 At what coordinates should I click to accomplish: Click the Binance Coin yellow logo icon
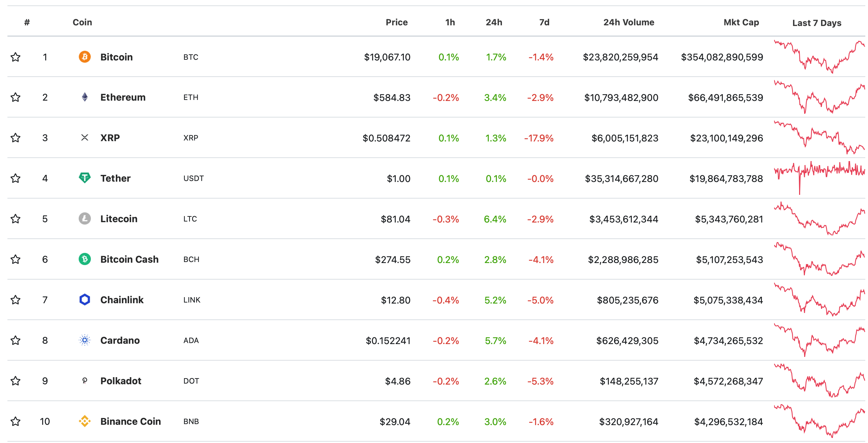click(x=85, y=421)
